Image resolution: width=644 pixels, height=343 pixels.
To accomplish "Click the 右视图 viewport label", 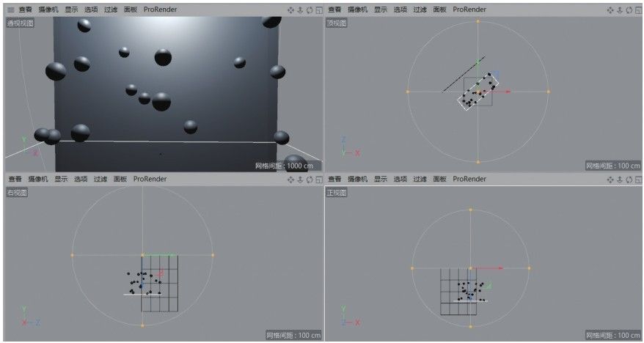I will click(17, 193).
